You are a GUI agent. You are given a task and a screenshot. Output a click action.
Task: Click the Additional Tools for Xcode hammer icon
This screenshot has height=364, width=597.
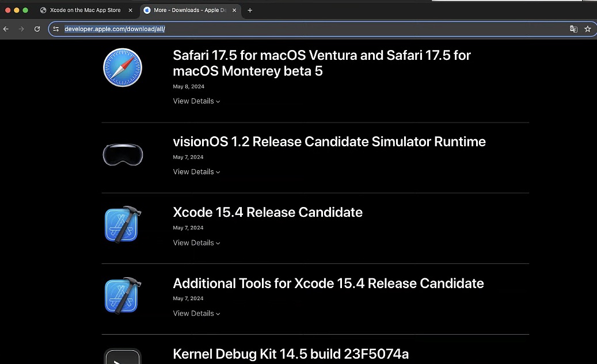[x=123, y=296]
